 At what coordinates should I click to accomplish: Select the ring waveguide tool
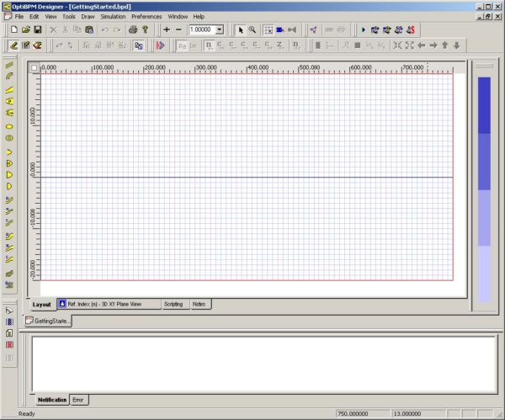tap(9, 138)
